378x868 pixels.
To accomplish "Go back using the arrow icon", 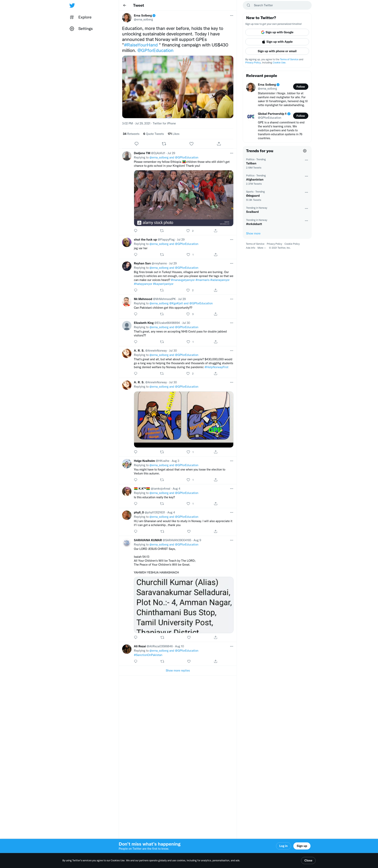I will tap(125, 5).
